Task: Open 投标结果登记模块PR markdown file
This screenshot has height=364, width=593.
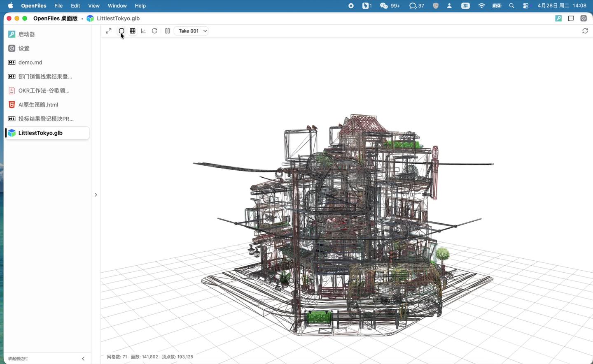Action: (47, 119)
